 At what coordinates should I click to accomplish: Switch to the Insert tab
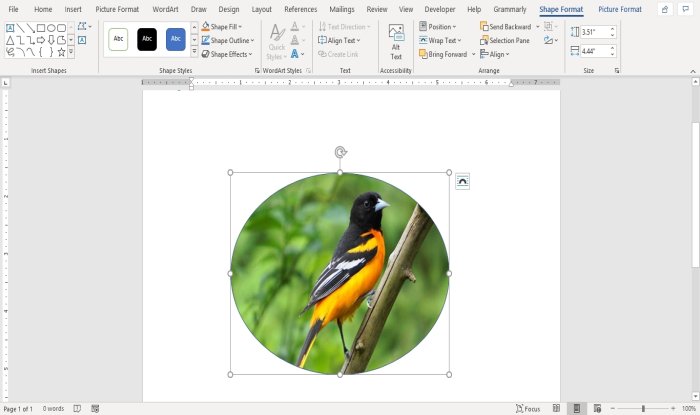pyautogui.click(x=73, y=9)
